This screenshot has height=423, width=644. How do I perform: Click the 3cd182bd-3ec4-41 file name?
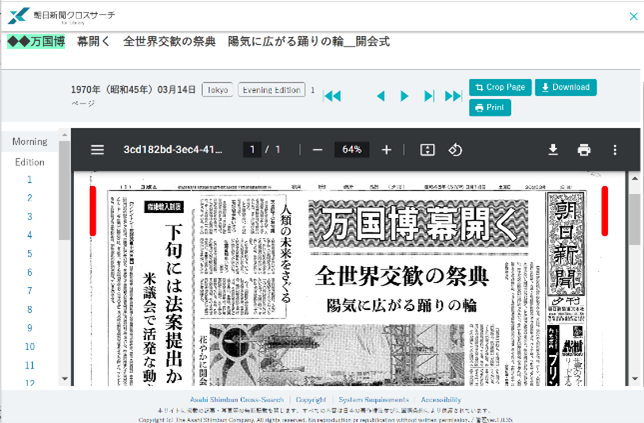(173, 149)
